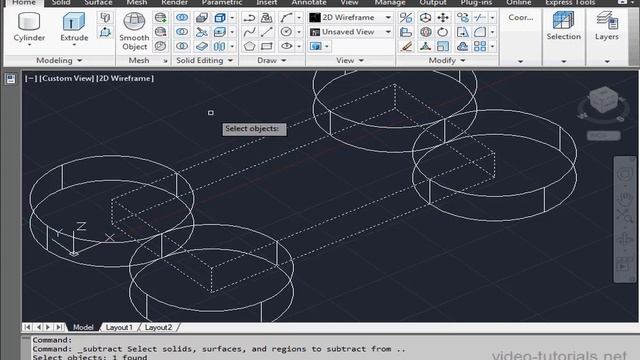
Task: Click the 3D Rotate gizmo icon
Action: pyautogui.click(x=425, y=32)
